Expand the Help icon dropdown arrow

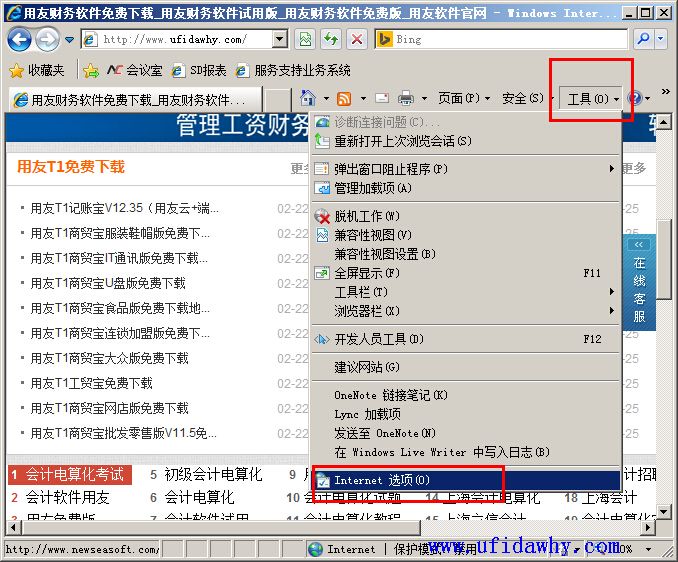647,99
